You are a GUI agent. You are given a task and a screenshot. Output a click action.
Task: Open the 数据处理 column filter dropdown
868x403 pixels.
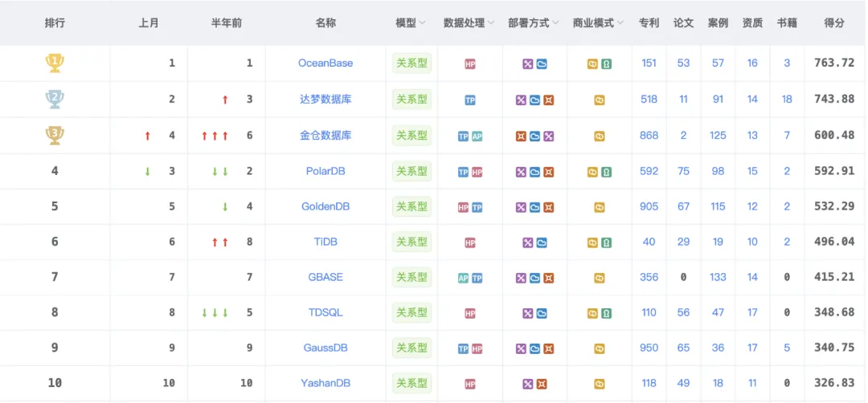click(x=490, y=23)
